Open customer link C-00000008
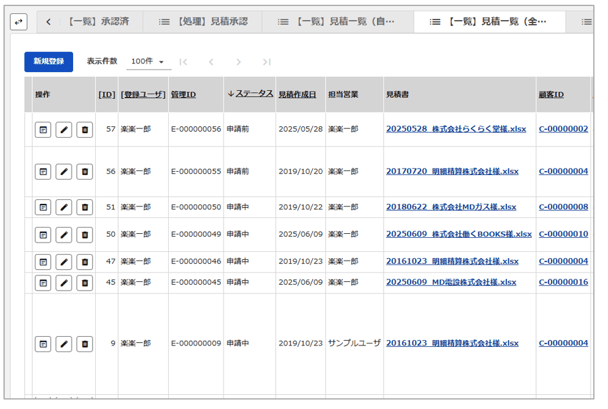 point(563,207)
